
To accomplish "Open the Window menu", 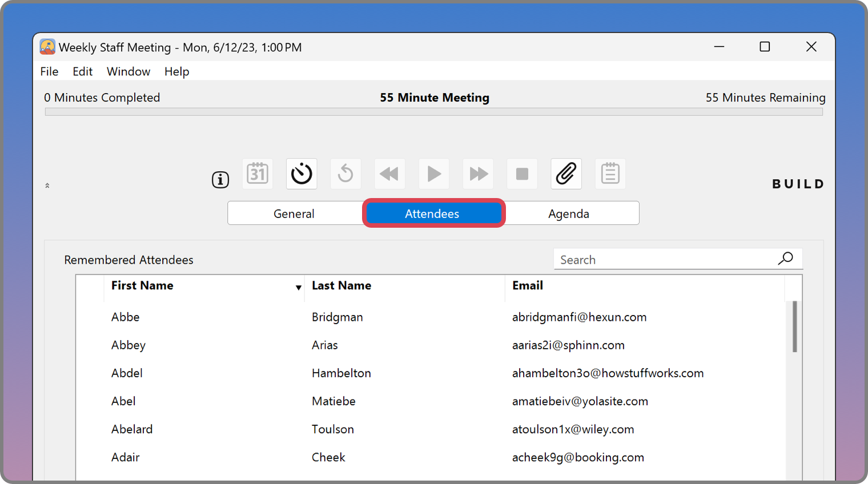I will pos(128,71).
